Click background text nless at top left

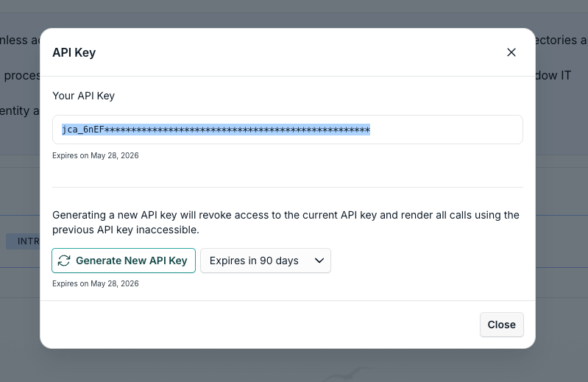(19, 40)
